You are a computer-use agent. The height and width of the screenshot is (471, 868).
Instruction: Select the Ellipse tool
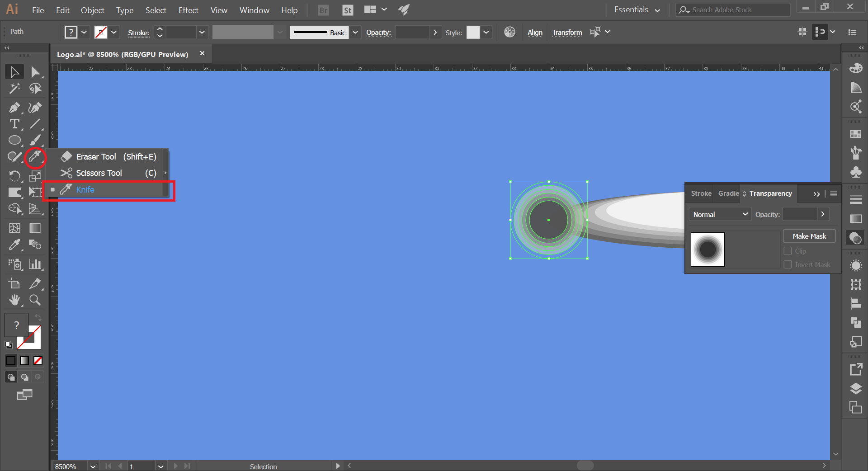click(14, 140)
